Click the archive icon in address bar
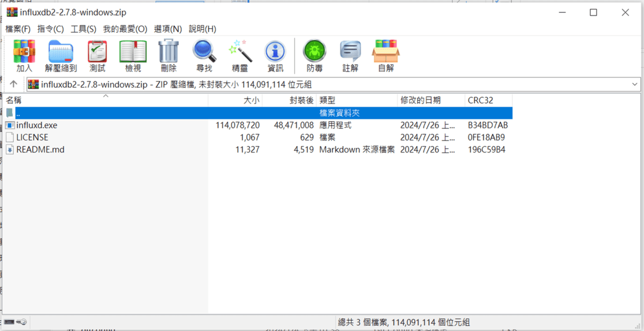This screenshot has height=331, width=644. point(33,84)
